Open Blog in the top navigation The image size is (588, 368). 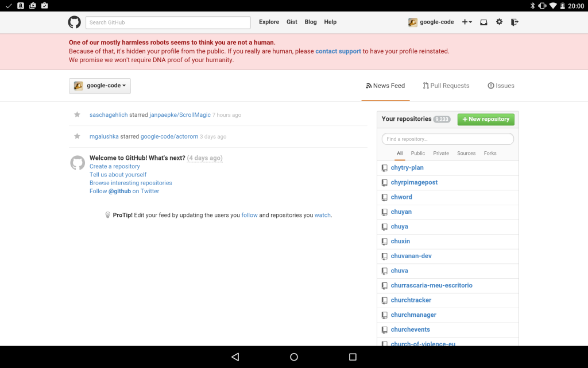tap(311, 22)
